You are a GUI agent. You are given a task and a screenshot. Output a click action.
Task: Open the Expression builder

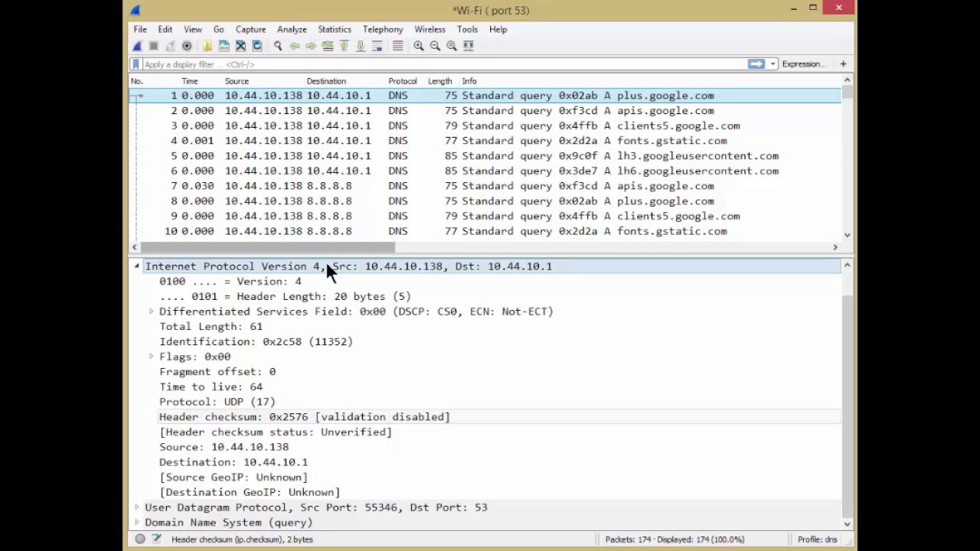(x=804, y=64)
